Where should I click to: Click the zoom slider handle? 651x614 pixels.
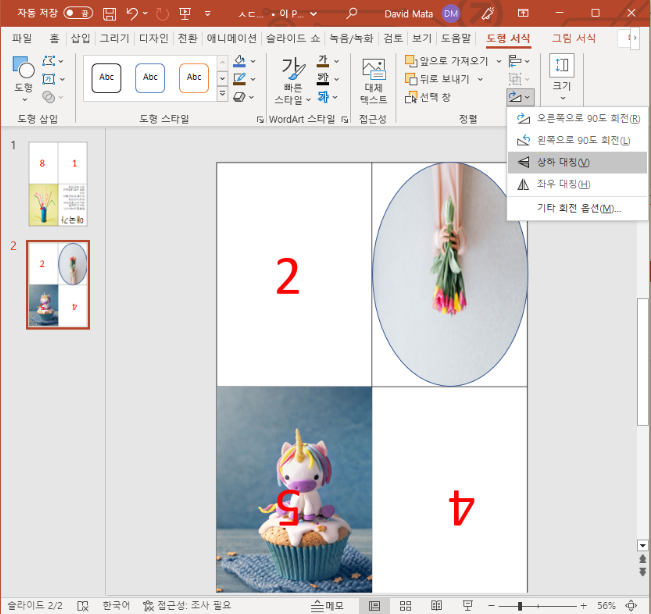coord(519,606)
